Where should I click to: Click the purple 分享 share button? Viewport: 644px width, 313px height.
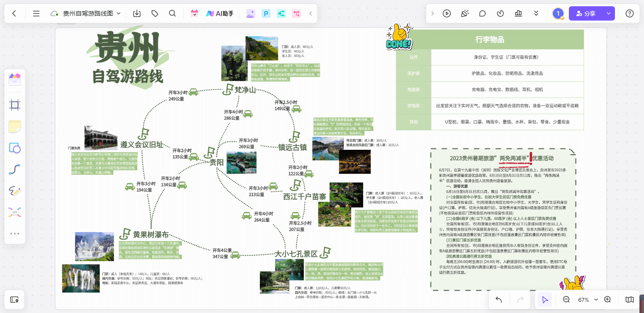tap(586, 13)
